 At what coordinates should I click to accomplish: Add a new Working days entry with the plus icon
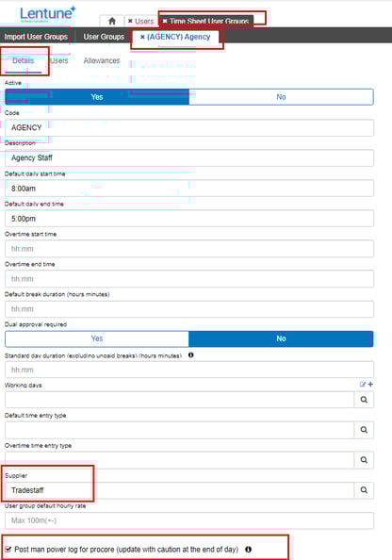tap(370, 385)
